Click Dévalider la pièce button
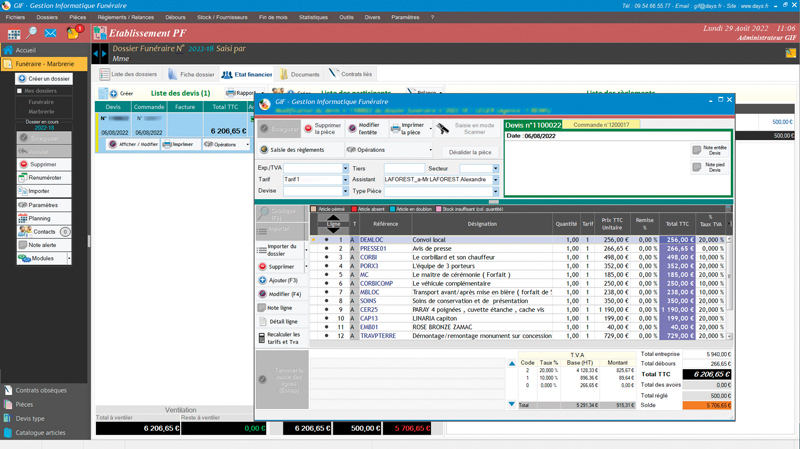Viewport: 800px width, 449px height. coord(470,152)
